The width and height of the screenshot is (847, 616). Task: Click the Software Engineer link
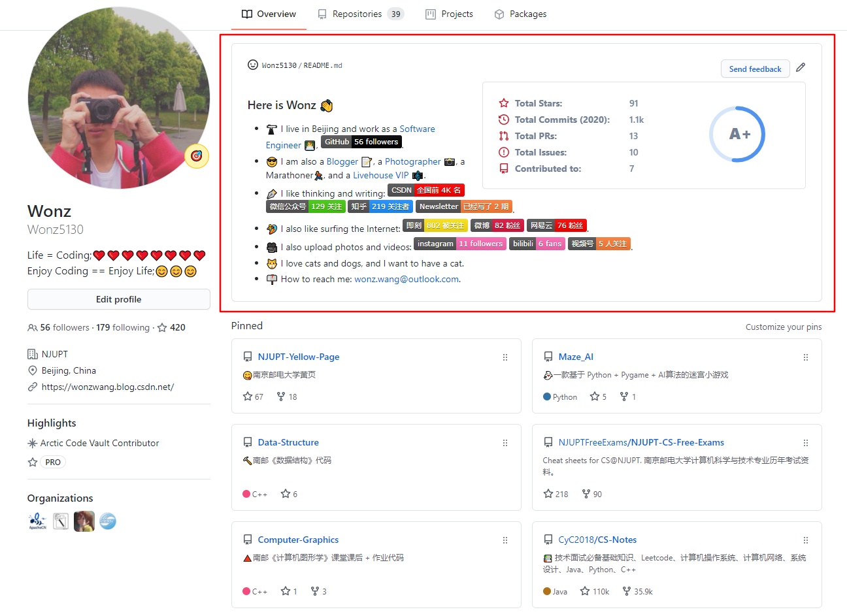[x=416, y=129]
